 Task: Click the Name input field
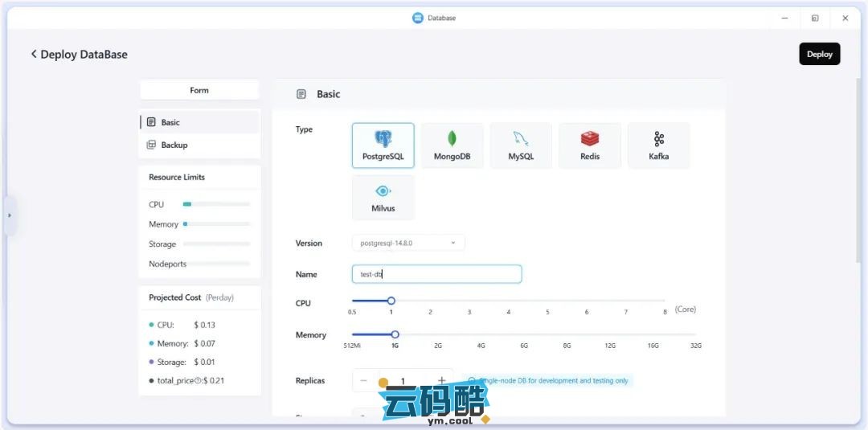click(436, 274)
